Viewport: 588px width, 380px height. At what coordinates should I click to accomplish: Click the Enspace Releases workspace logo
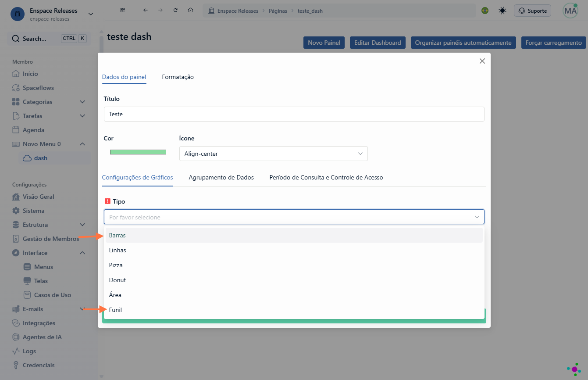[x=17, y=14]
